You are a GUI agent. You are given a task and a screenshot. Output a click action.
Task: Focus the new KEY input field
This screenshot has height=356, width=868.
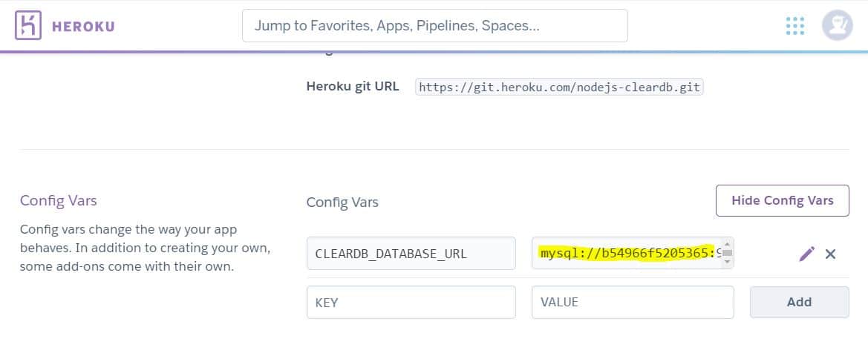coord(411,302)
